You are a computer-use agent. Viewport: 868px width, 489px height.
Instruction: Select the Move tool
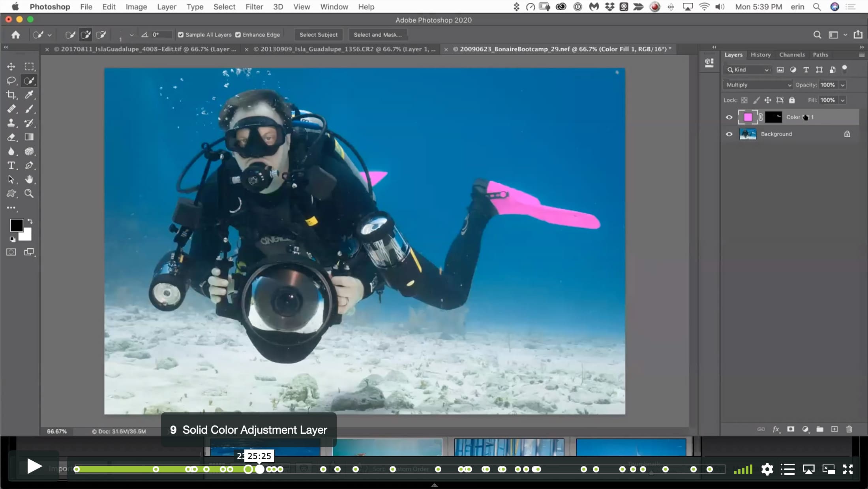tap(11, 66)
